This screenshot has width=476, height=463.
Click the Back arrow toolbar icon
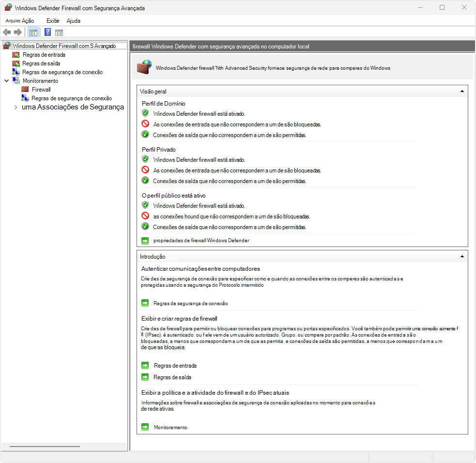[x=7, y=32]
